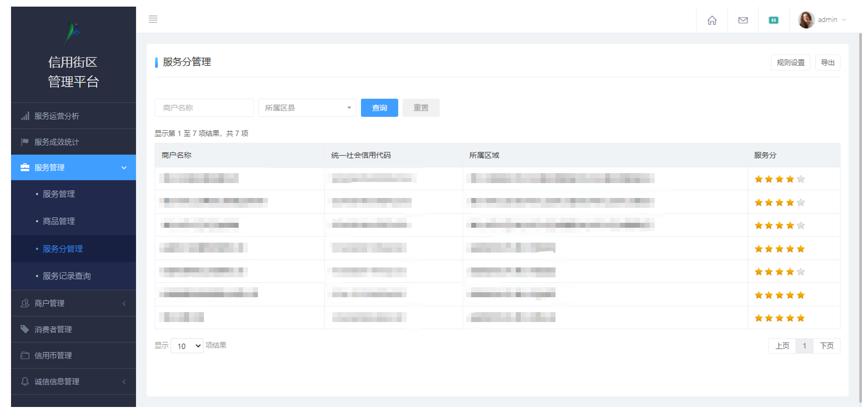Click the green book icon in header
The image size is (868, 418).
[774, 20]
